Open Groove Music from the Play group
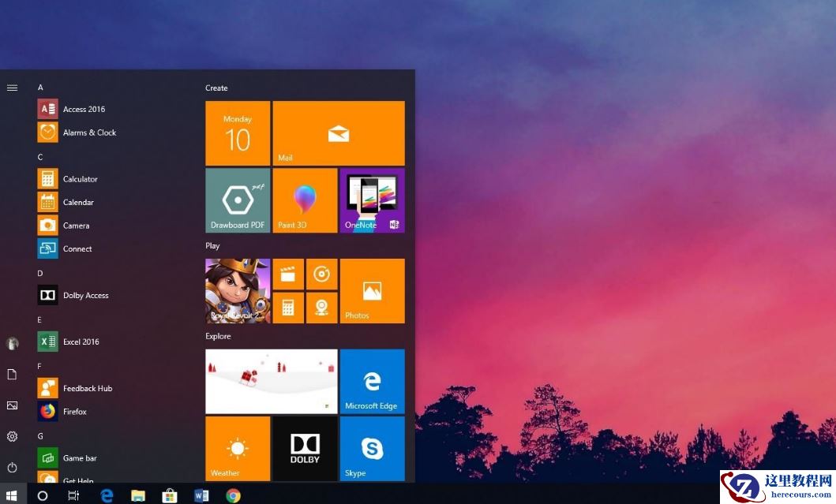 point(321,274)
